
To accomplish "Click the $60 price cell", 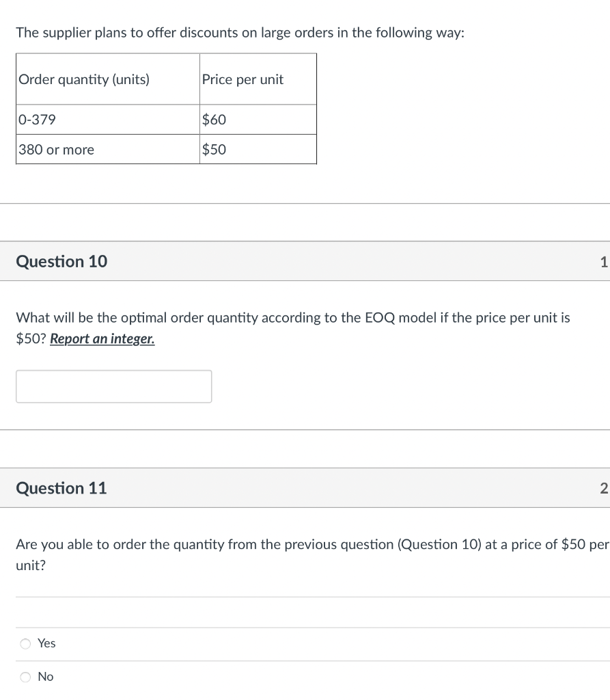I will pos(214,120).
